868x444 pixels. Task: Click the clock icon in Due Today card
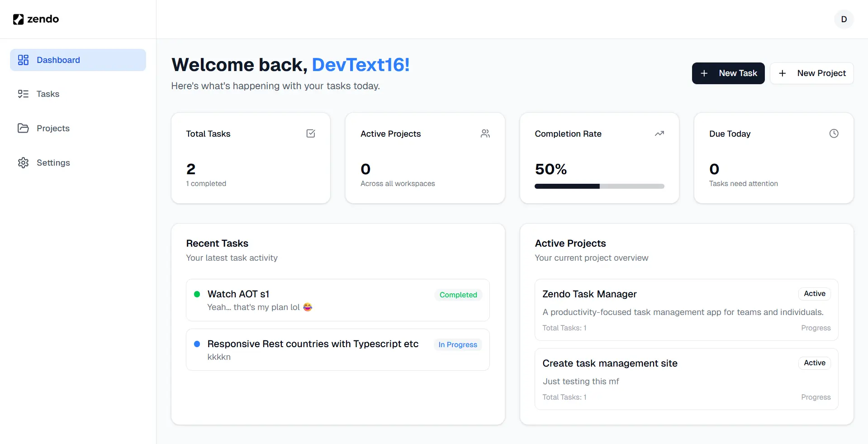[834, 134]
